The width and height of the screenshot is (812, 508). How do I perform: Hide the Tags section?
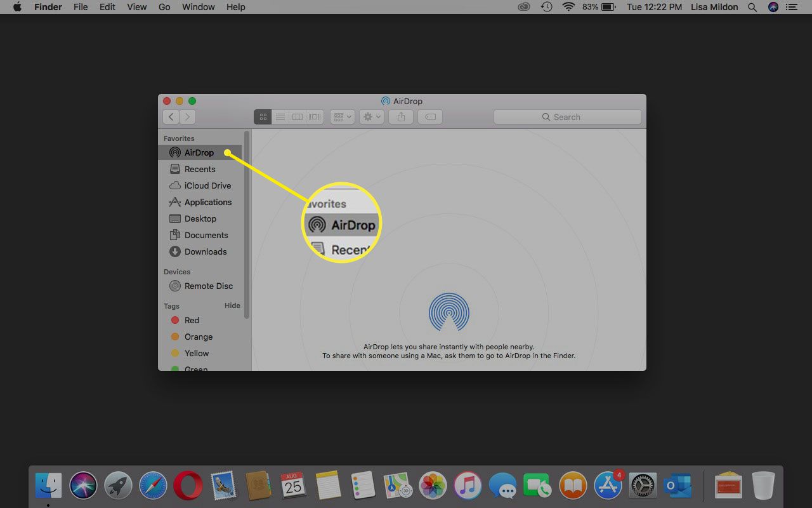click(x=232, y=305)
